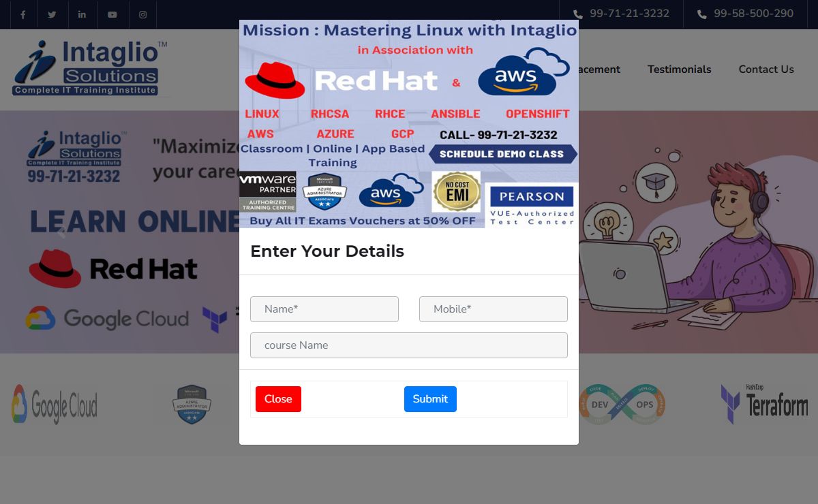Open the YouTube social link

tap(112, 14)
